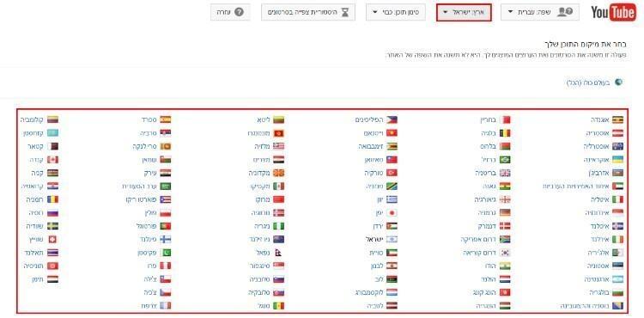The image size is (644, 318).
Task: Click the Nepal flag icon
Action: pyautogui.click(x=279, y=253)
